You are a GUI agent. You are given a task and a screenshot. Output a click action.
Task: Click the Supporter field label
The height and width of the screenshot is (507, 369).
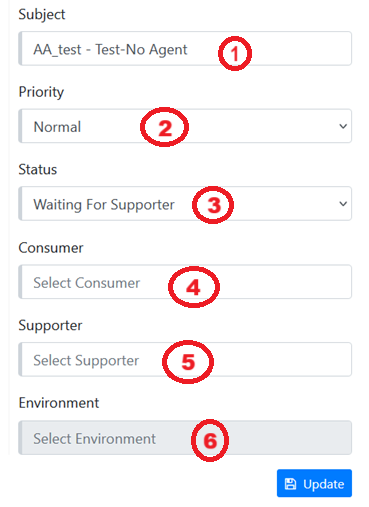(x=50, y=326)
